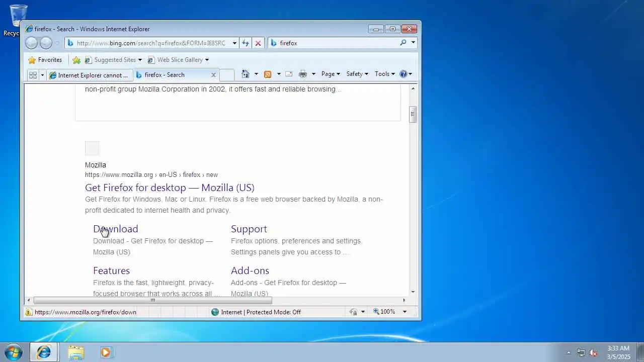
Task: Click the yellow warning icon in status bar
Action: (x=29, y=312)
